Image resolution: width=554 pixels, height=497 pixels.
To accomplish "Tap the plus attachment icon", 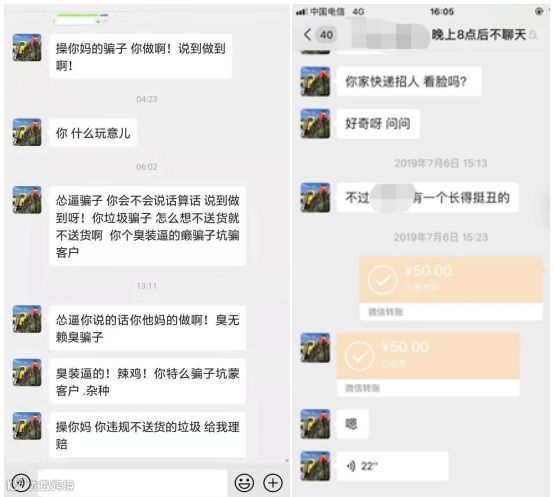I will (x=273, y=483).
